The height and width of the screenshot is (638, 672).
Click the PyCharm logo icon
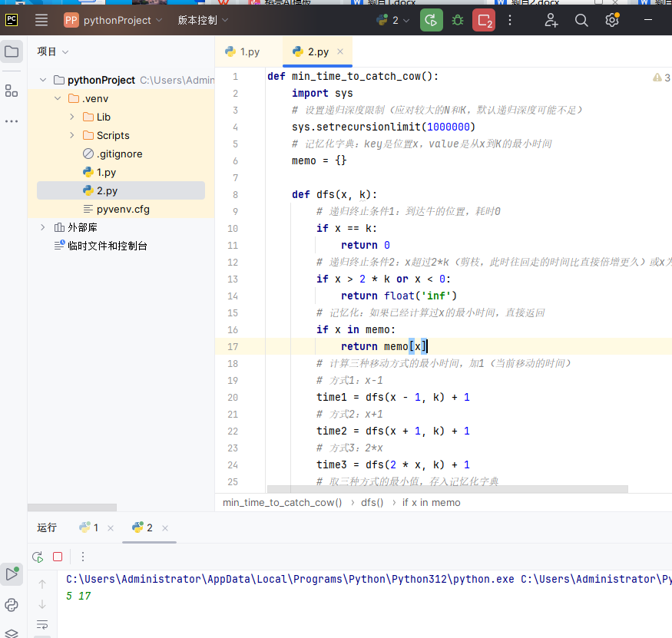click(x=12, y=20)
